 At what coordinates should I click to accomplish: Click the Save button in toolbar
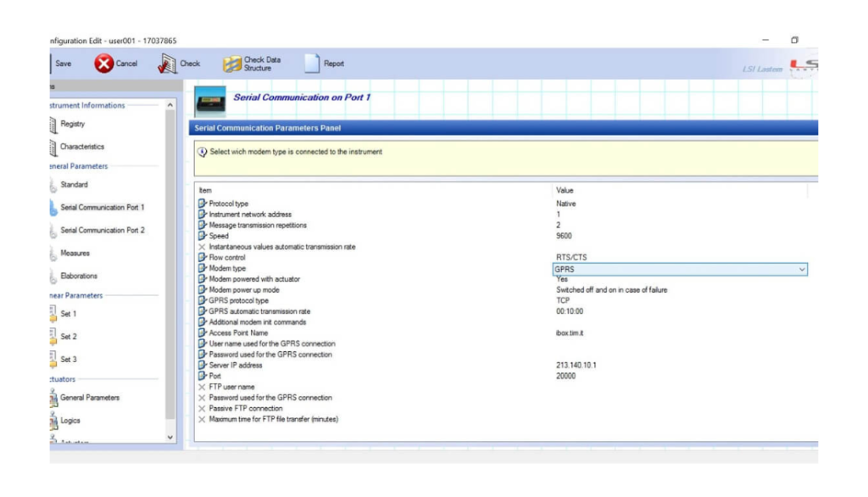(63, 64)
